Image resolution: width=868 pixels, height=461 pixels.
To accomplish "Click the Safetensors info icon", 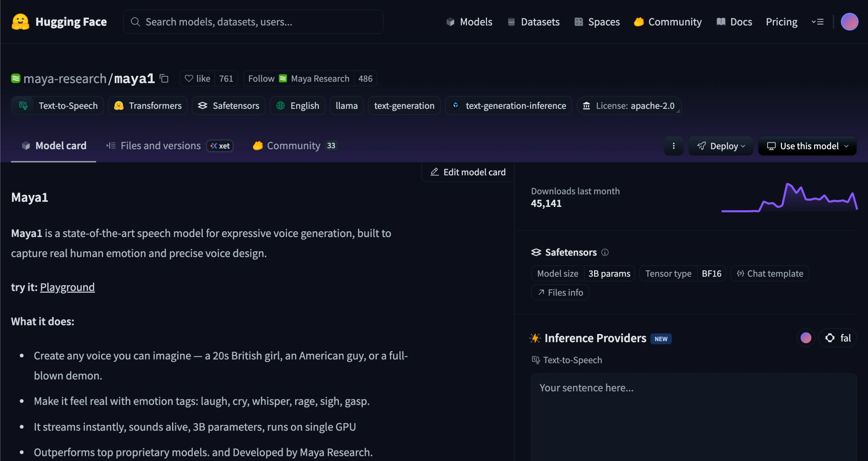I will coord(605,252).
